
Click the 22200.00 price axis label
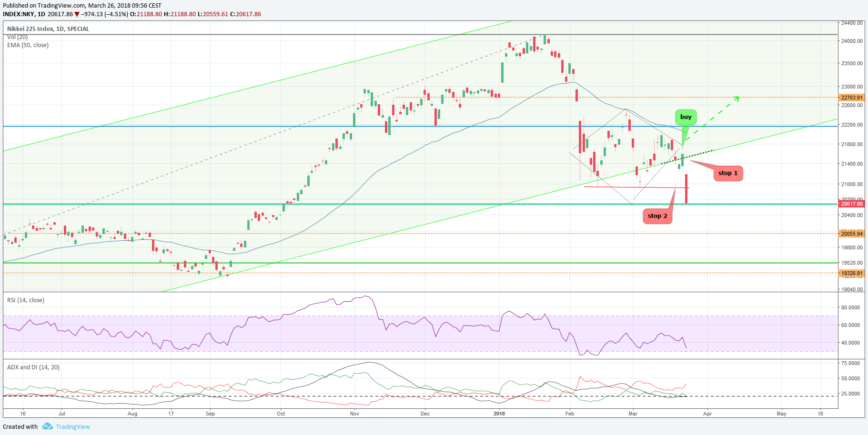[852, 125]
